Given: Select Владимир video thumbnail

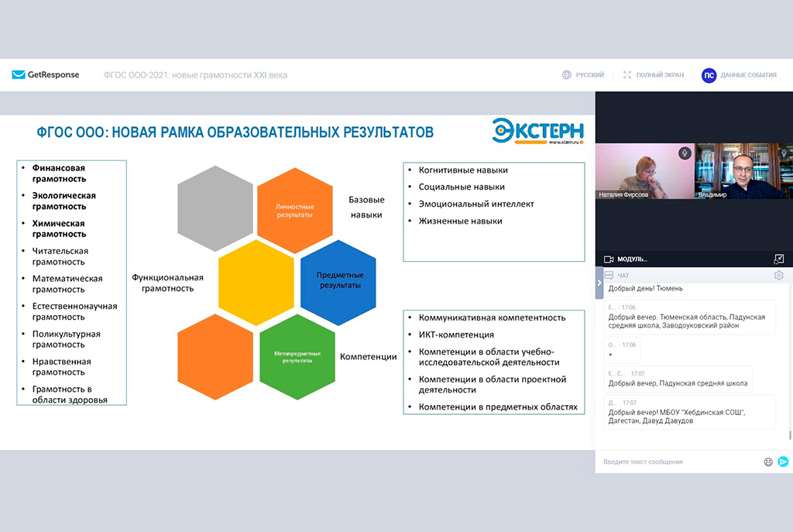Looking at the screenshot, I should [x=743, y=171].
